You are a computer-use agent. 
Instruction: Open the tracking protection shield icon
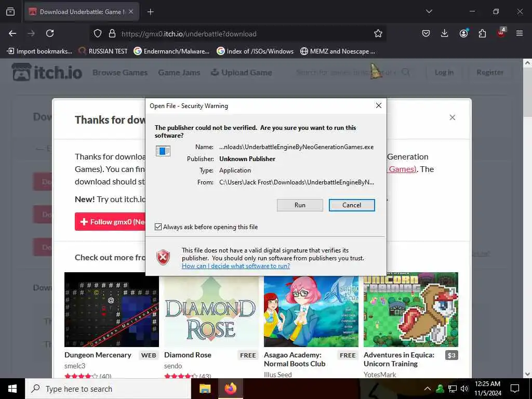(x=98, y=34)
